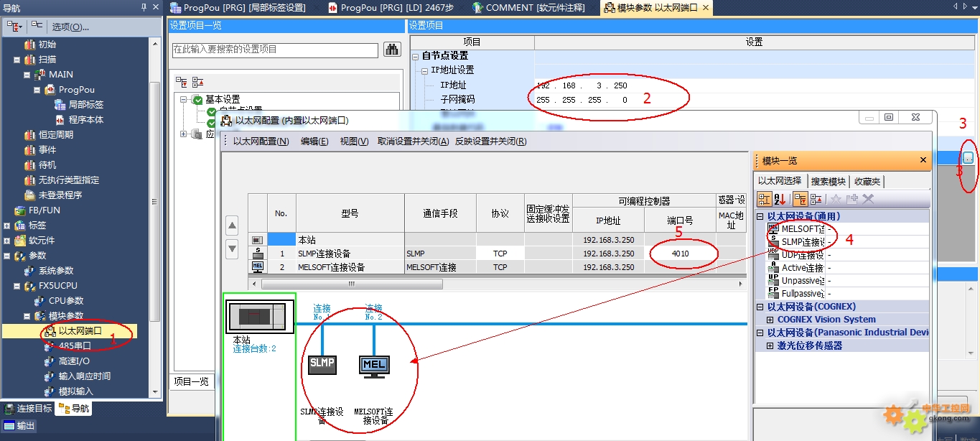This screenshot has height=441, width=980.
Task: Switch to the 搜索模块 tab in 模块一览
Action: coord(827,181)
